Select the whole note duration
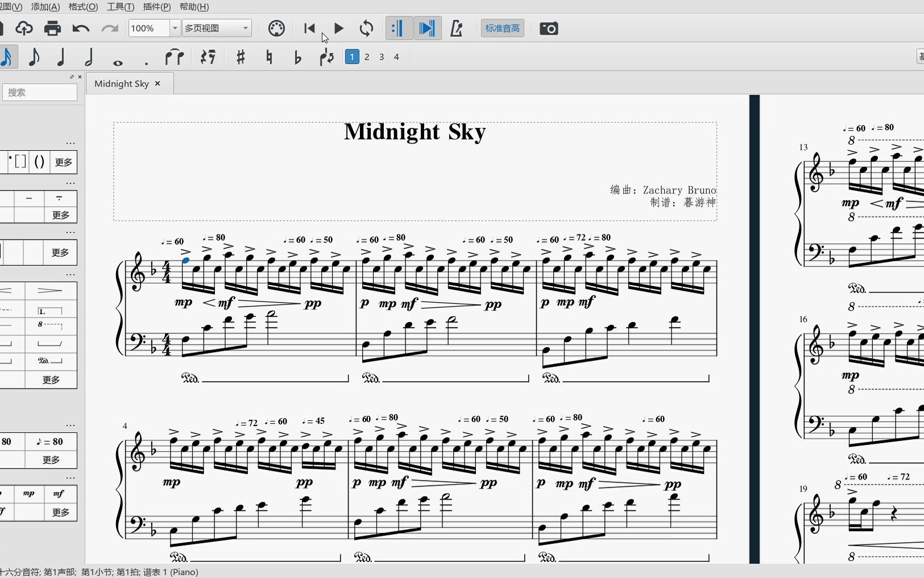Viewport: 924px width, 578px height. pos(118,63)
